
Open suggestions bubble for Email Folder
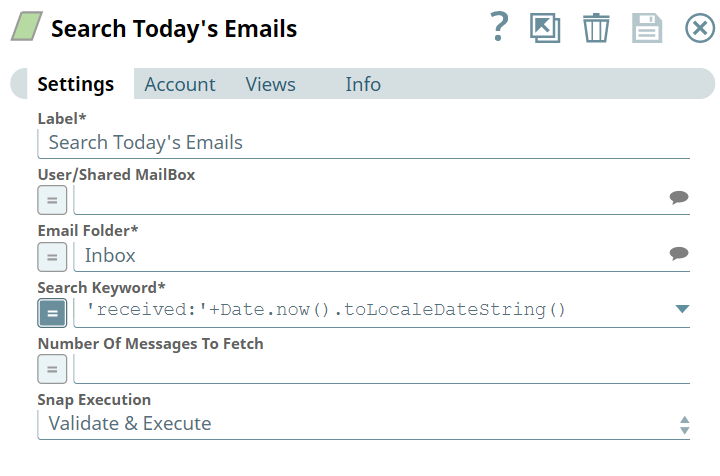point(679,253)
